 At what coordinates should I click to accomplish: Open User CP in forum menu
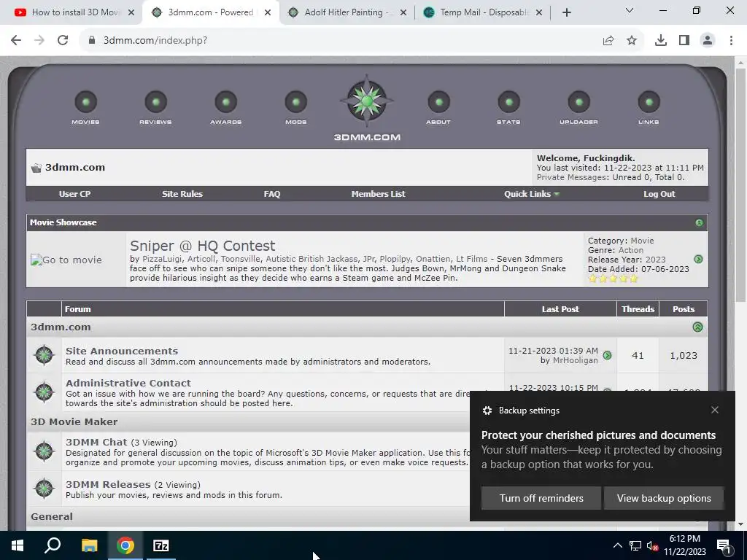point(75,194)
